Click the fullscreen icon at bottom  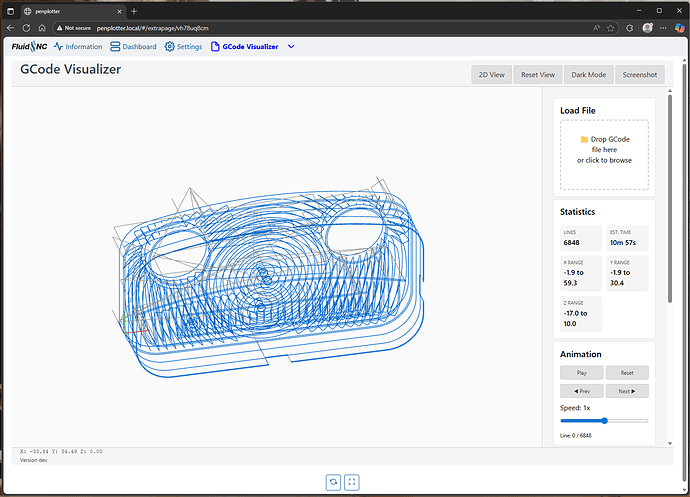pyautogui.click(x=352, y=482)
